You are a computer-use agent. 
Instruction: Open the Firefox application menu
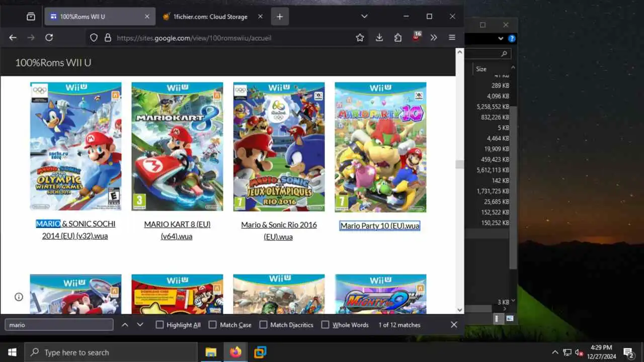[452, 38]
